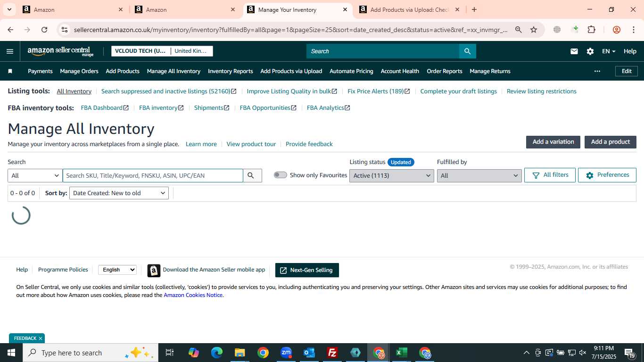The width and height of the screenshot is (644, 362).
Task: Open the settings gear icon in header
Action: [x=590, y=51]
